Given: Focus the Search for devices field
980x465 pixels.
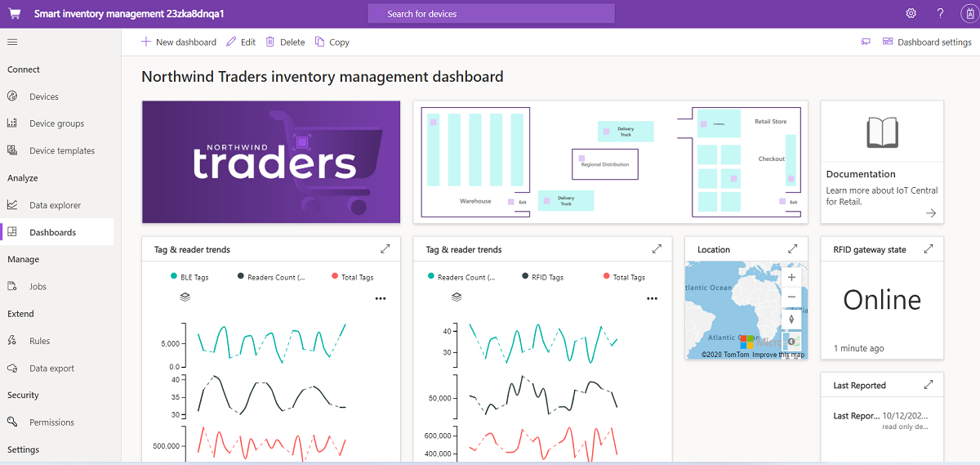Looking at the screenshot, I should [x=491, y=13].
